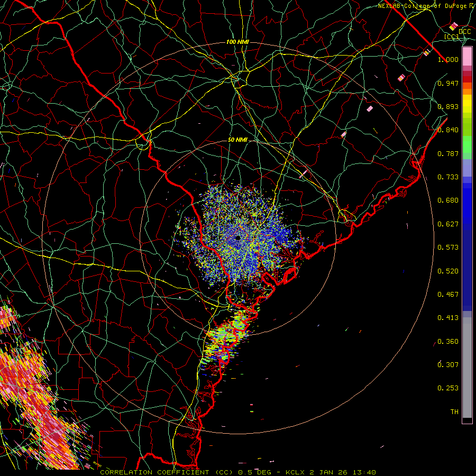Pick the gray lower section of color bar
This screenshot has width=476, height=476.
pos(467,368)
